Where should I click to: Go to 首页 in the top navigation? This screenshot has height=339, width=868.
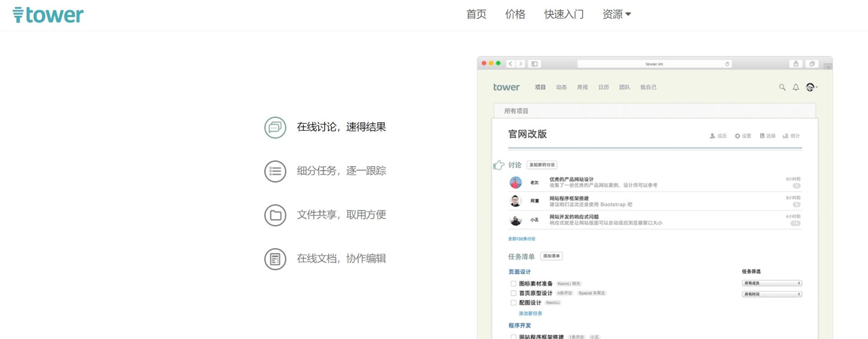(x=476, y=14)
